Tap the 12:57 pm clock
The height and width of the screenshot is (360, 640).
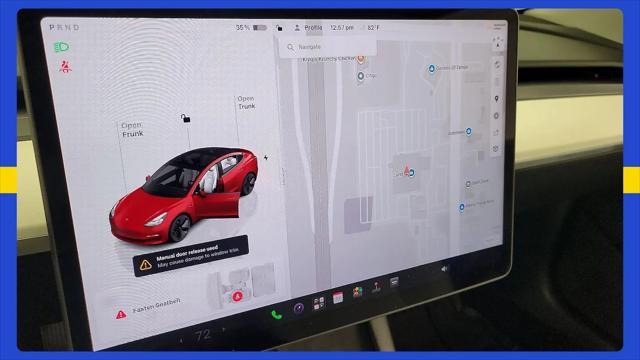click(342, 28)
